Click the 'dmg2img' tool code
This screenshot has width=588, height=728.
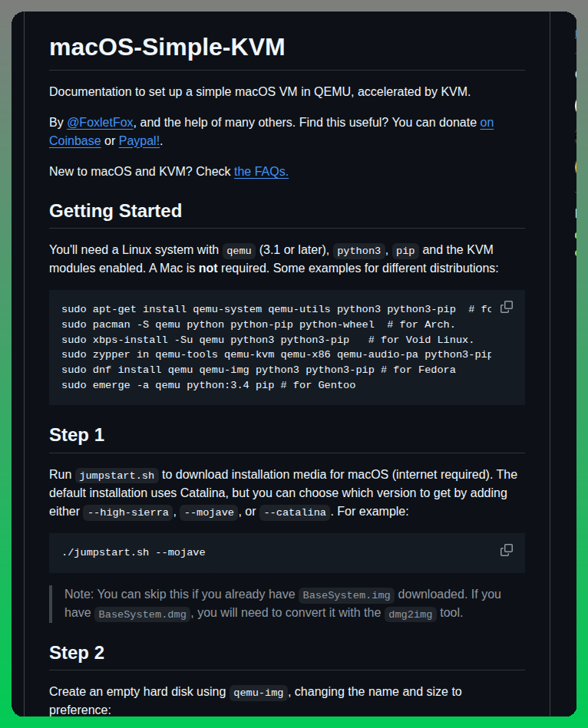pyautogui.click(x=411, y=614)
